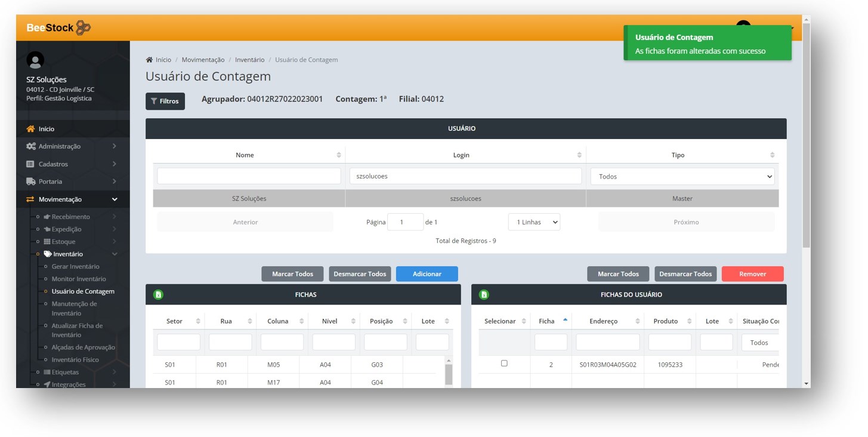Click the Fichas table vertical scrollbar
Image resolution: width=868 pixels, height=437 pixels.
tap(449, 373)
